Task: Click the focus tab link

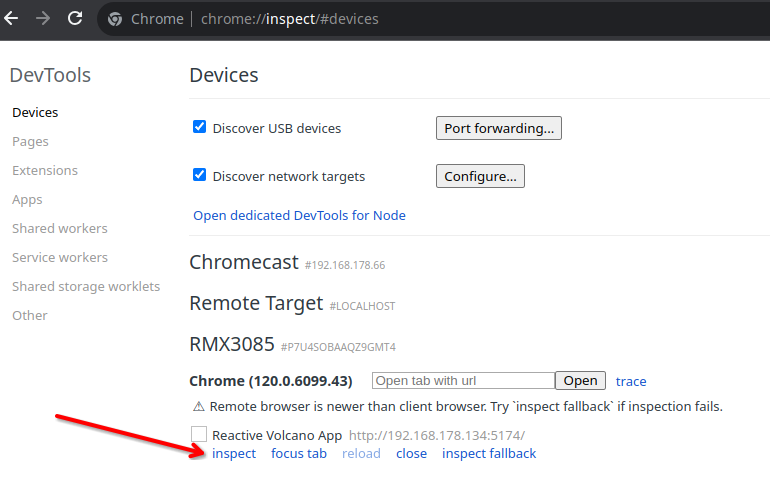Action: (x=299, y=453)
